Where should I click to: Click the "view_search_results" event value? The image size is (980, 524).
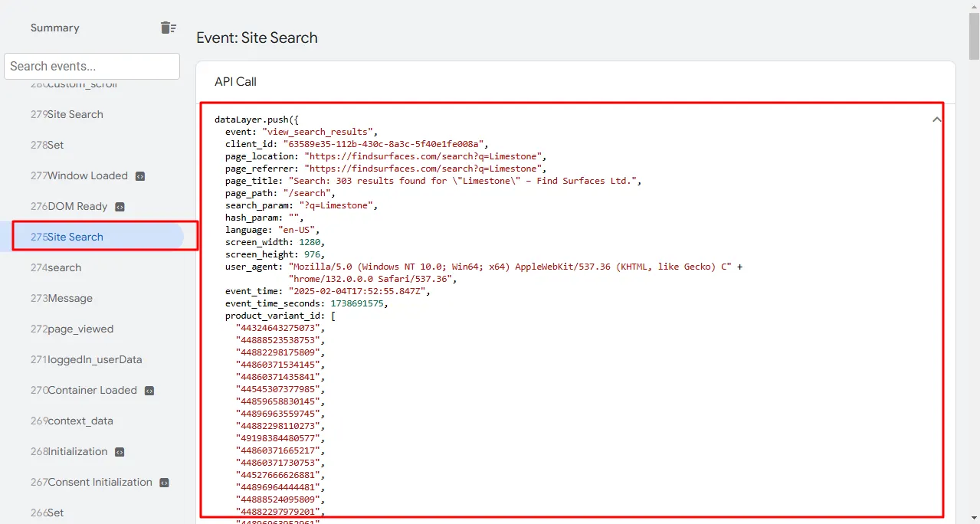click(x=317, y=132)
